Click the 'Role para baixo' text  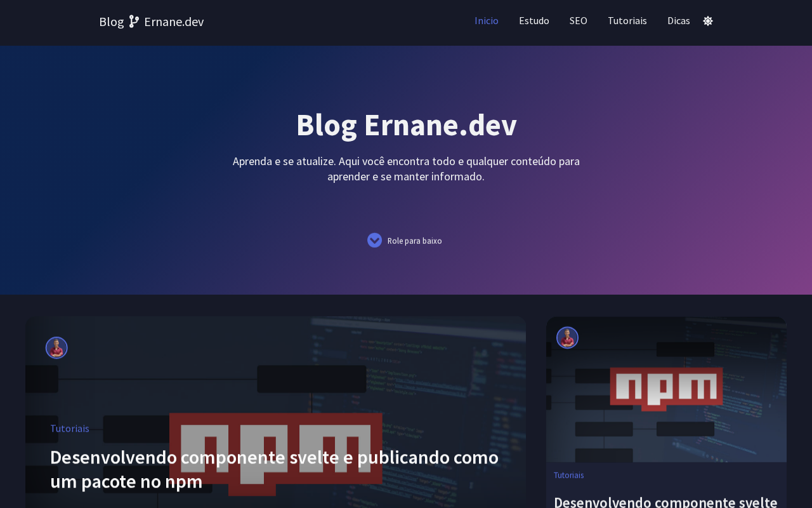tap(415, 241)
